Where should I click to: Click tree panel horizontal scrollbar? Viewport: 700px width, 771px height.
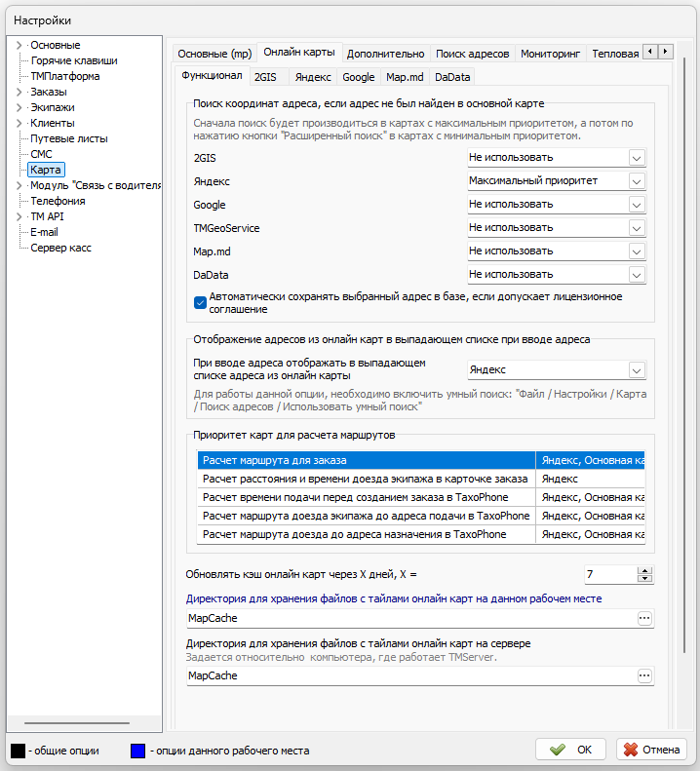[77, 723]
